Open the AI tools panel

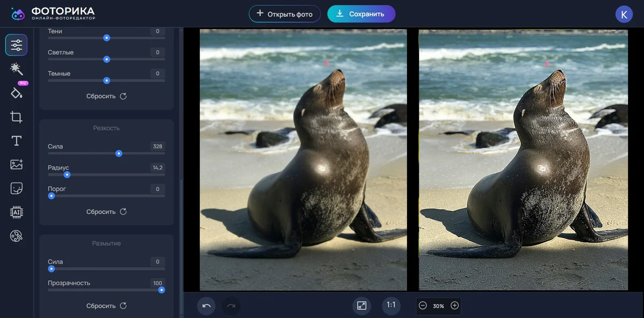coord(16,212)
